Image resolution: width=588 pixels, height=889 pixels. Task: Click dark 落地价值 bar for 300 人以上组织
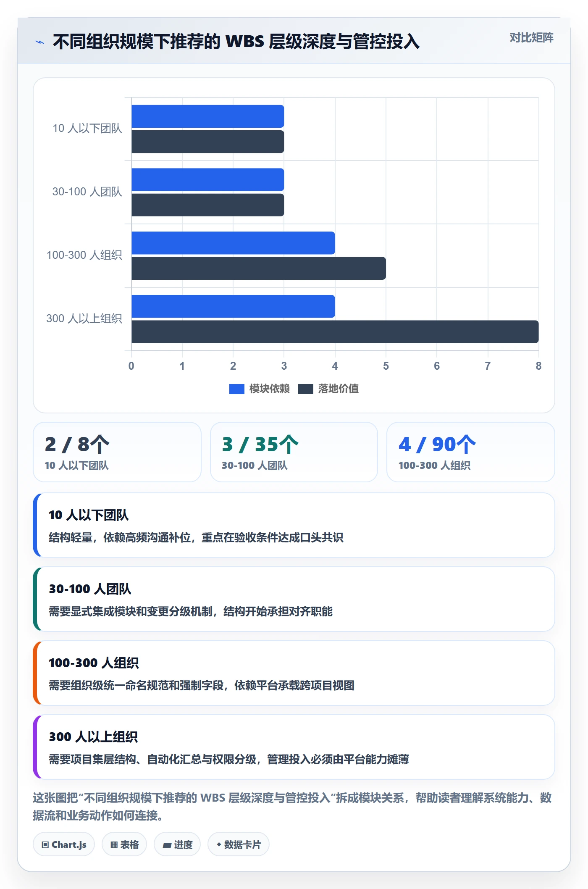(335, 332)
